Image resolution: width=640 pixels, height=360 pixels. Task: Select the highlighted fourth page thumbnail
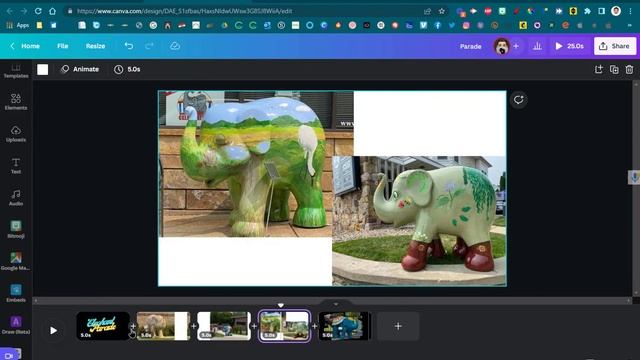284,326
